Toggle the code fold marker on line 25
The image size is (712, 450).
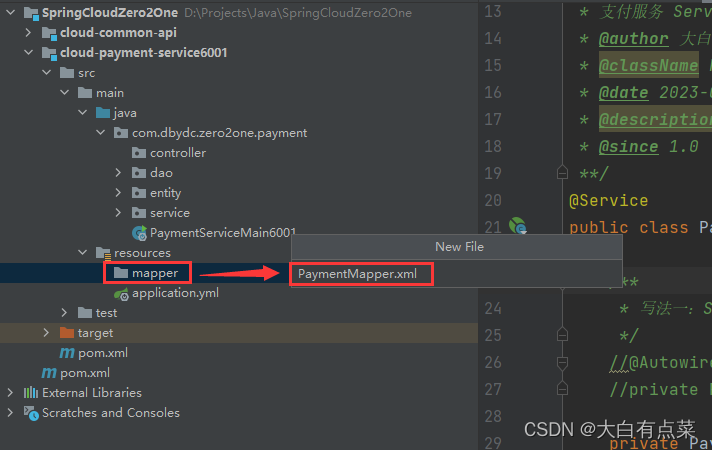(562, 335)
